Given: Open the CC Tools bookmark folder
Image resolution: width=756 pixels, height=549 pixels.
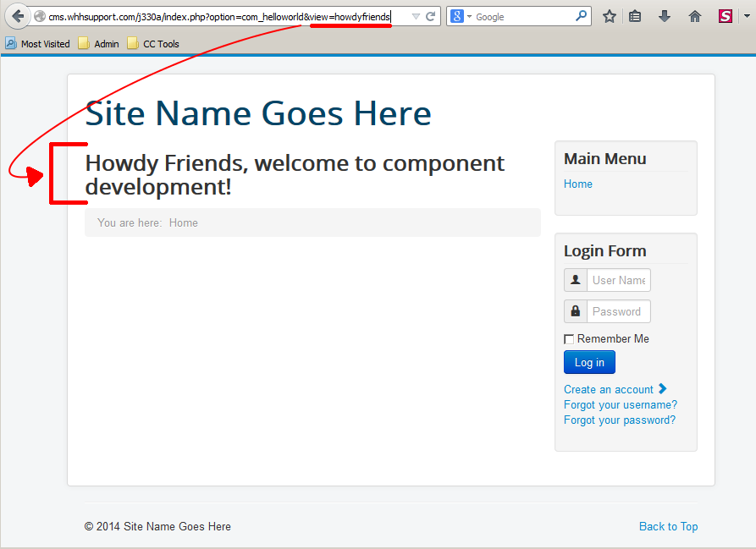Looking at the screenshot, I should [x=153, y=44].
